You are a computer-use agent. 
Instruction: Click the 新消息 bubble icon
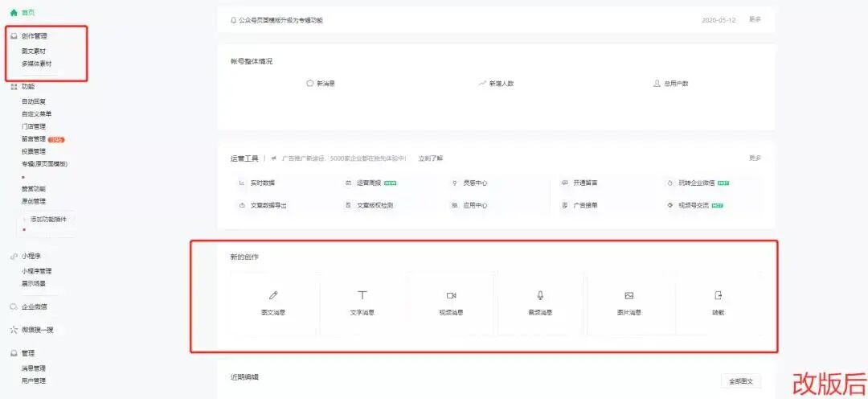tap(310, 83)
